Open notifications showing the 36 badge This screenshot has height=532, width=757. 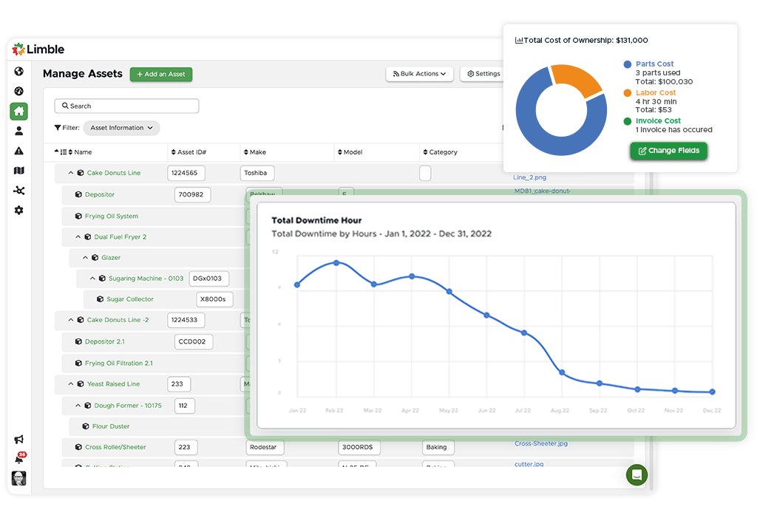point(18,457)
